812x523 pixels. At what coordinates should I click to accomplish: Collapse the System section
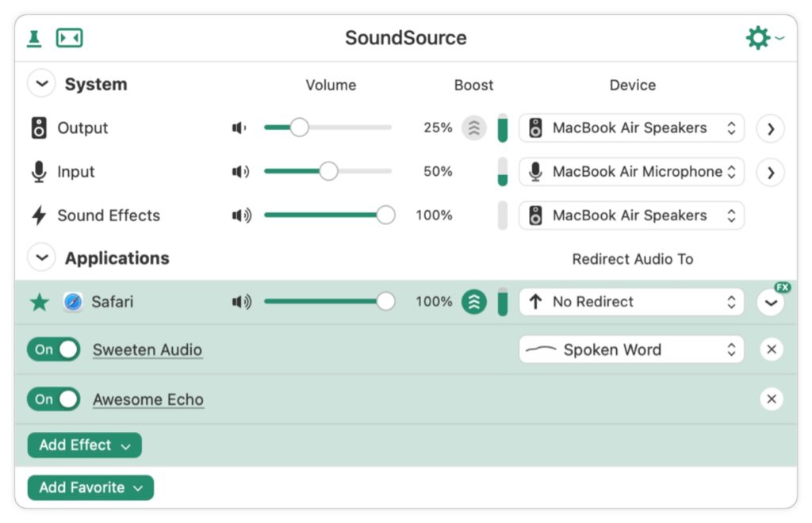click(41, 84)
